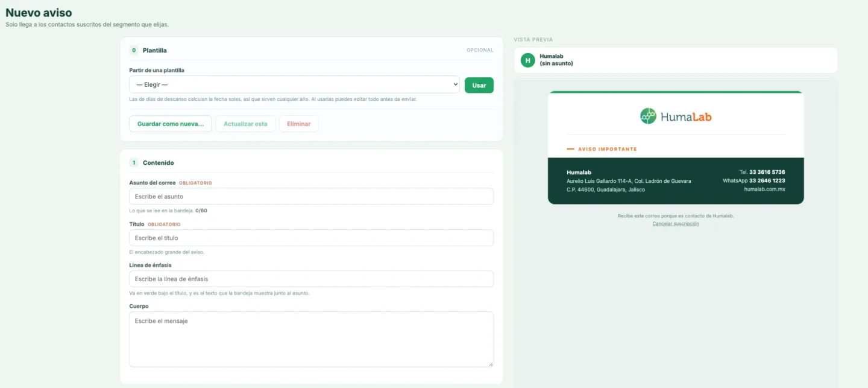Viewport: 868px width, 388px height.
Task: Click the '(sin asunto)' preview subject
Action: coord(556,63)
